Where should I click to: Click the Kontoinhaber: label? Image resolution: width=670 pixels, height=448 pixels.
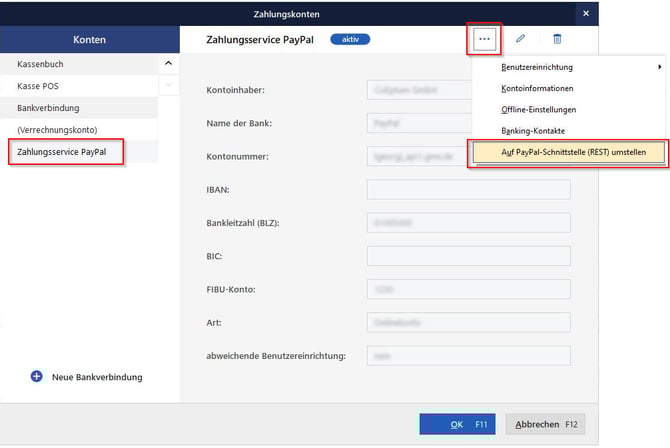point(235,90)
